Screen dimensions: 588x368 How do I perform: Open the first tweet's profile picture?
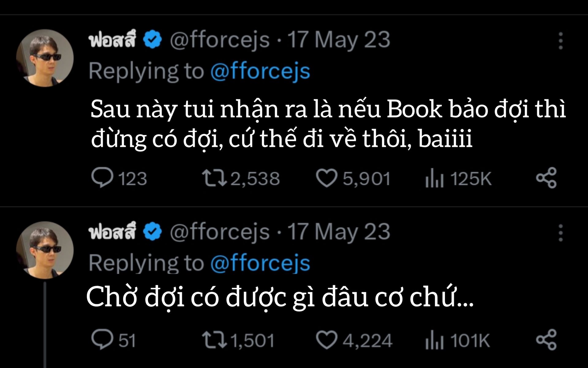pos(45,58)
